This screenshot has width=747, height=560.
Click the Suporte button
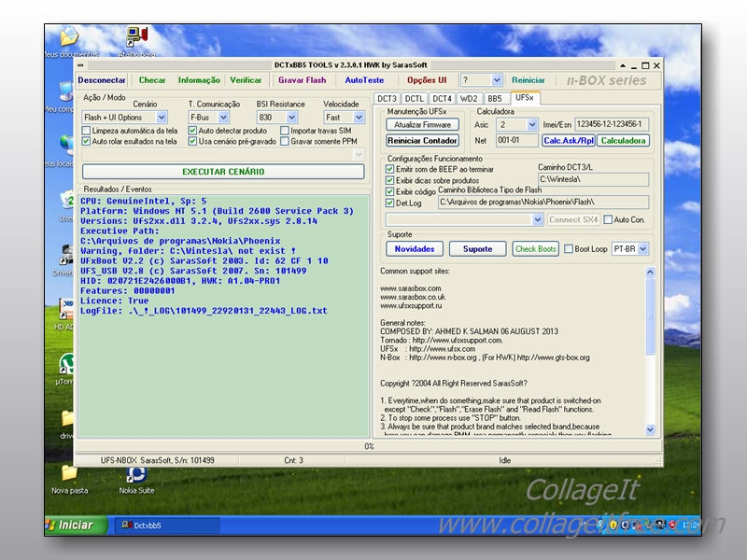point(478,249)
